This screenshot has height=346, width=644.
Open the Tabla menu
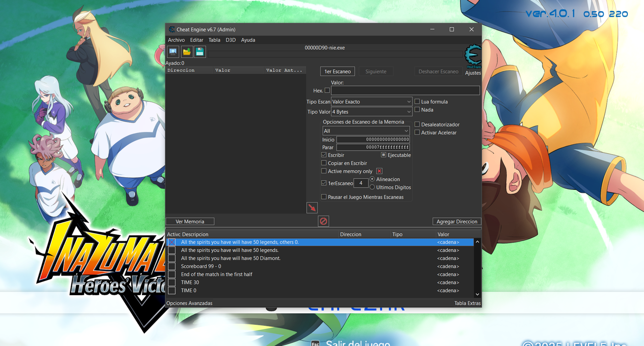(214, 40)
